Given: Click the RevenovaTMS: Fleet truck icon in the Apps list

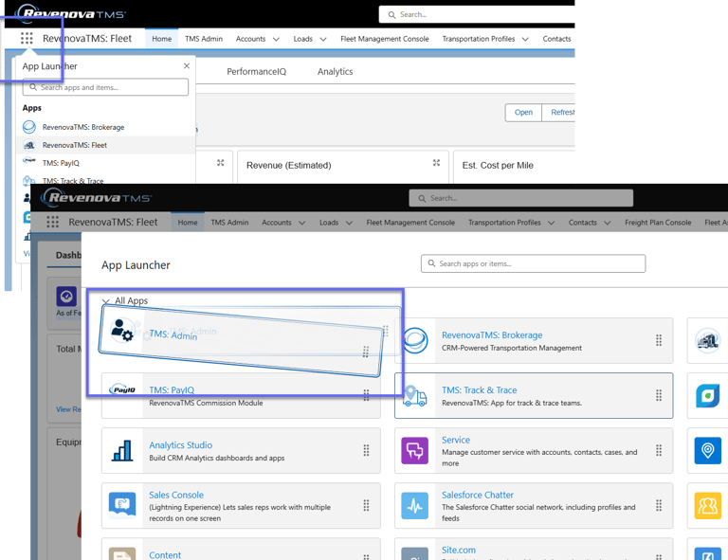Looking at the screenshot, I should coord(29,145).
